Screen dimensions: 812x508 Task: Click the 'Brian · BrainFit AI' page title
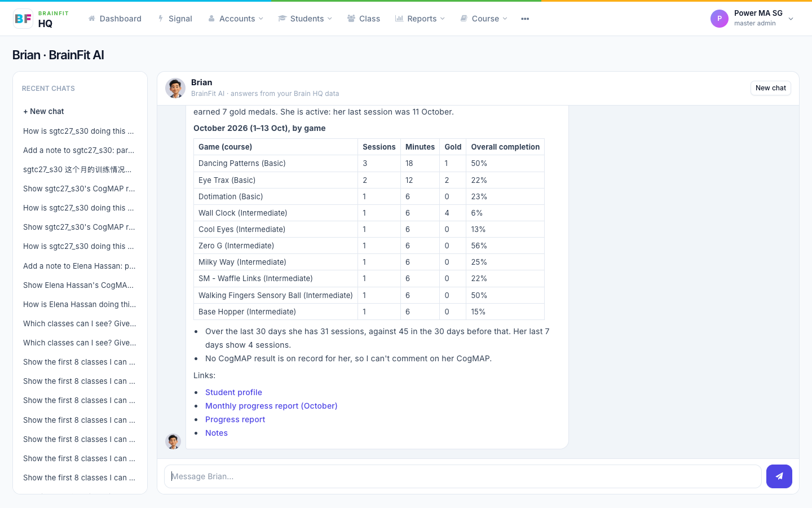58,55
